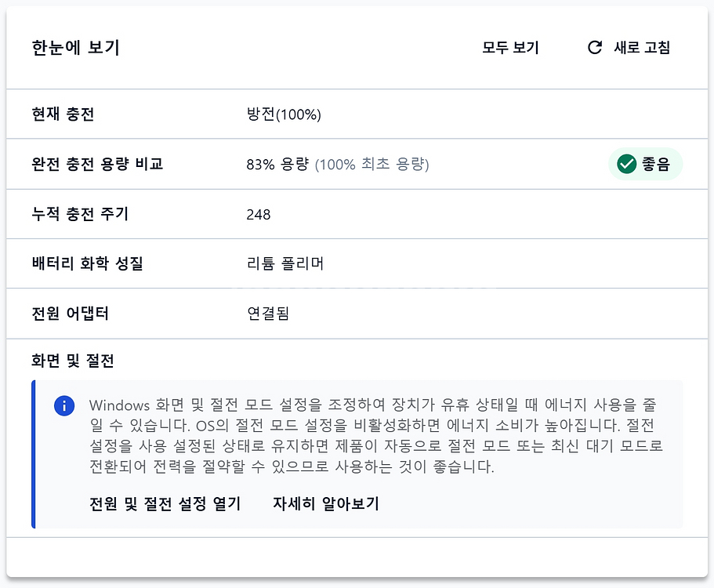Select the 누적 충전 주기 label
This screenshot has width=714, height=588.
(80, 213)
